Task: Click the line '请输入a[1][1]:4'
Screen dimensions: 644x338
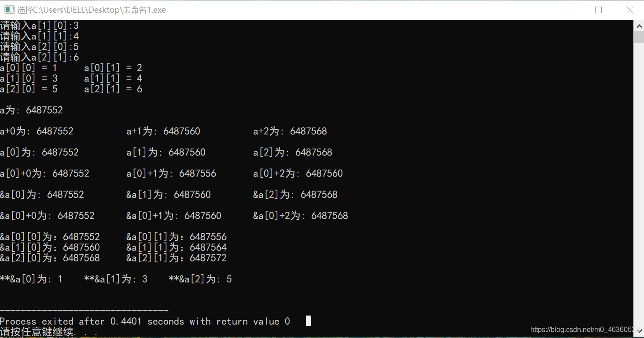Action: tap(40, 36)
